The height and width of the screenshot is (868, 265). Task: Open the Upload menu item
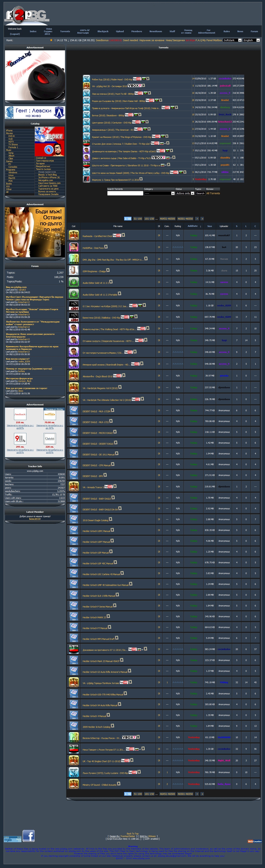click(x=120, y=31)
